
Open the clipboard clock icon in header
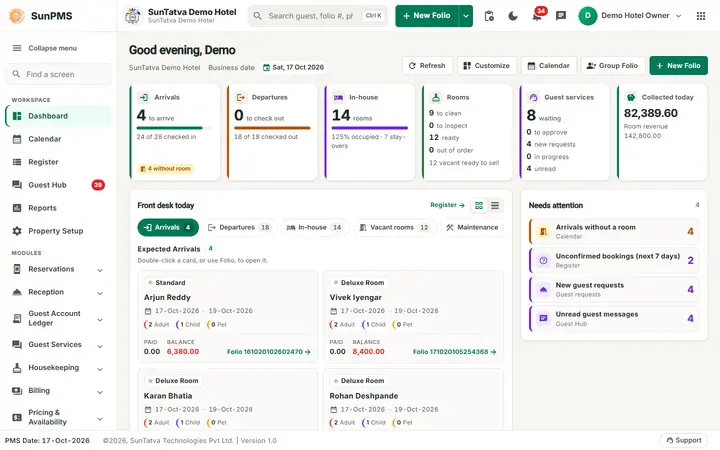[x=489, y=16]
